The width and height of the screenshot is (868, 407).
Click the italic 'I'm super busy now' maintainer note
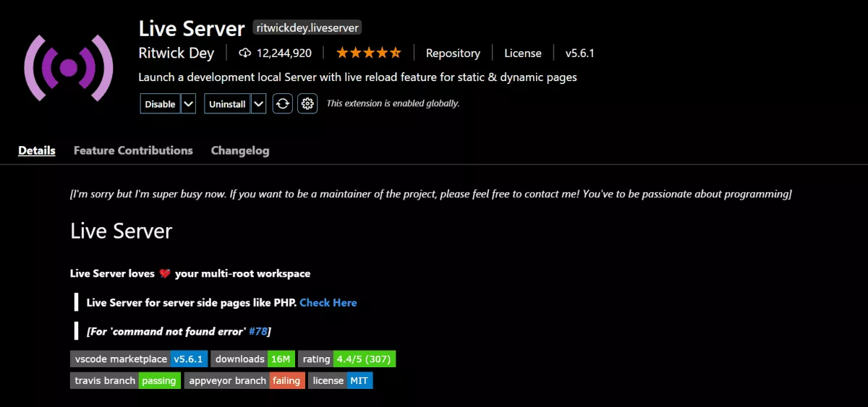click(x=431, y=194)
